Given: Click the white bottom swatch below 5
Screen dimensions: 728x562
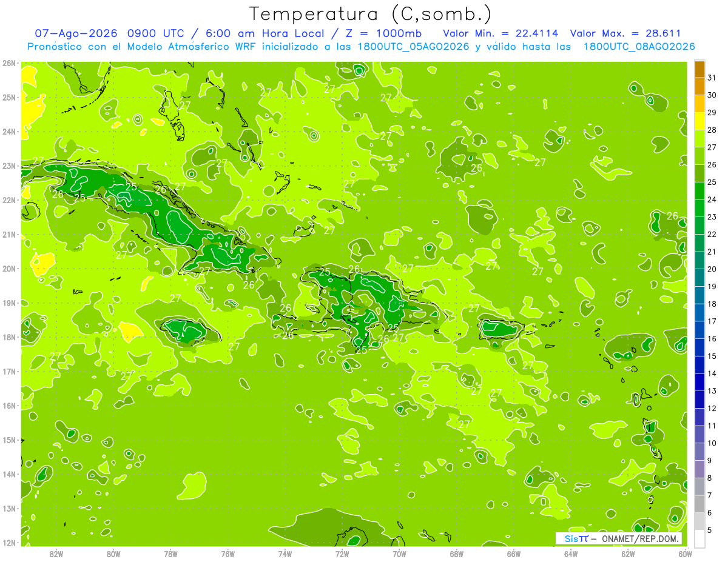Looking at the screenshot, I should tap(699, 538).
